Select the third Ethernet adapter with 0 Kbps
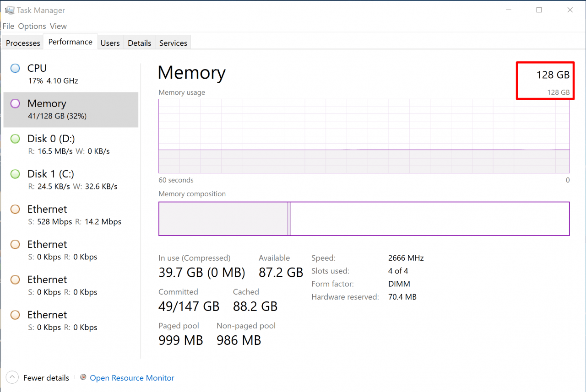Screen dimensions: 586x392 coord(47,285)
